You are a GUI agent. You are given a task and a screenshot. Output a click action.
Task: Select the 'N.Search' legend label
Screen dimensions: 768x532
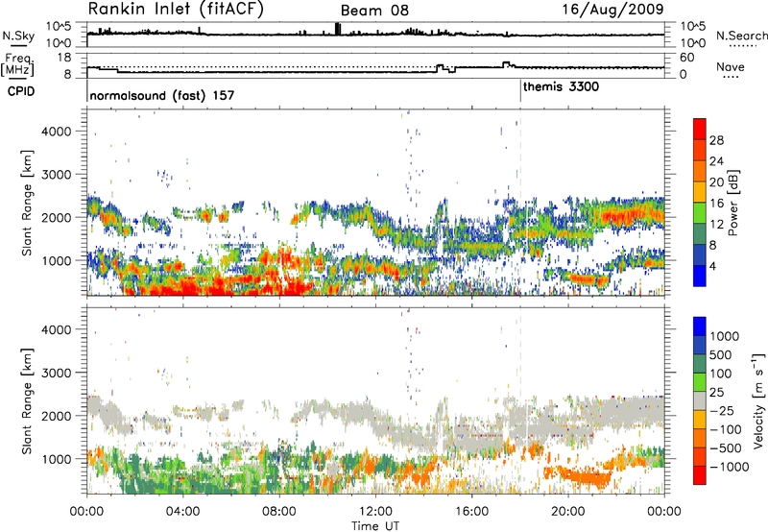click(x=741, y=36)
